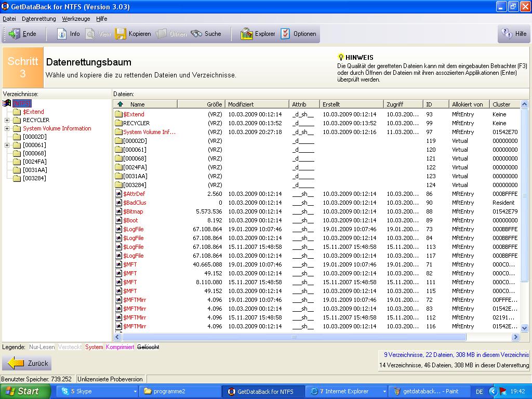The width and height of the screenshot is (532, 399).
Task: Expand the System Volume Information node
Action: (x=7, y=129)
